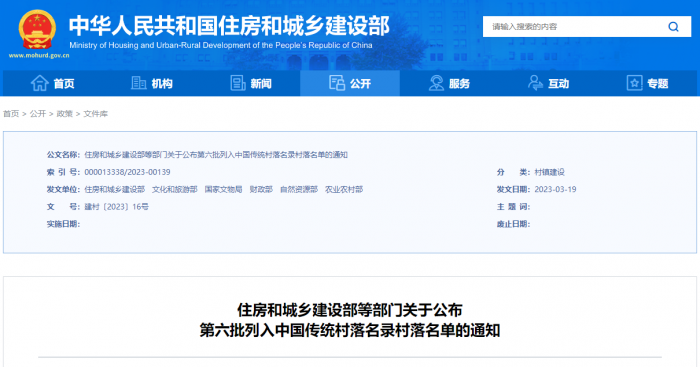The image size is (700, 367).
Task: Click the 分类 field label
Action: pyautogui.click(x=513, y=172)
